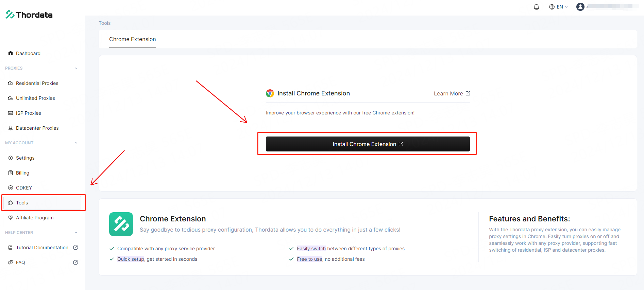Click the CDKEY icon
Image resolution: width=644 pixels, height=290 pixels.
[x=11, y=188]
